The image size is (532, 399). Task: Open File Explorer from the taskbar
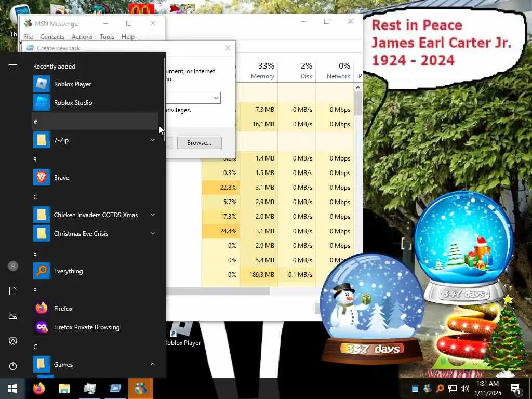click(64, 389)
